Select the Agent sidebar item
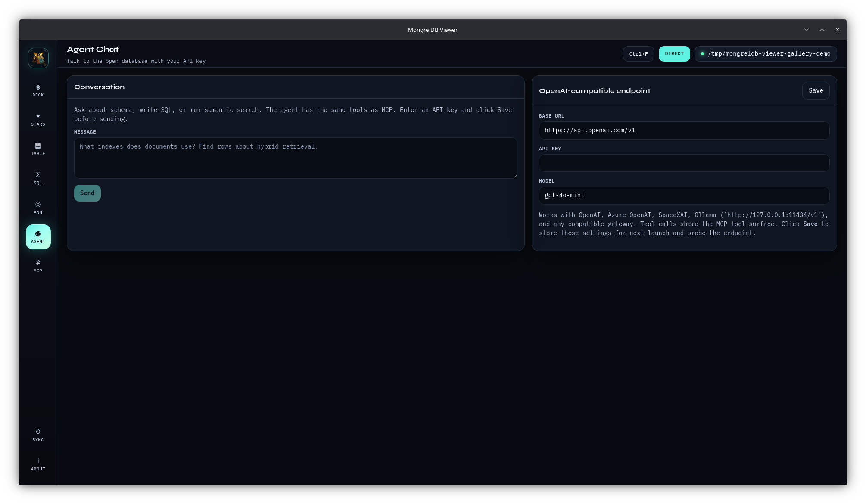866x504 pixels. point(38,237)
